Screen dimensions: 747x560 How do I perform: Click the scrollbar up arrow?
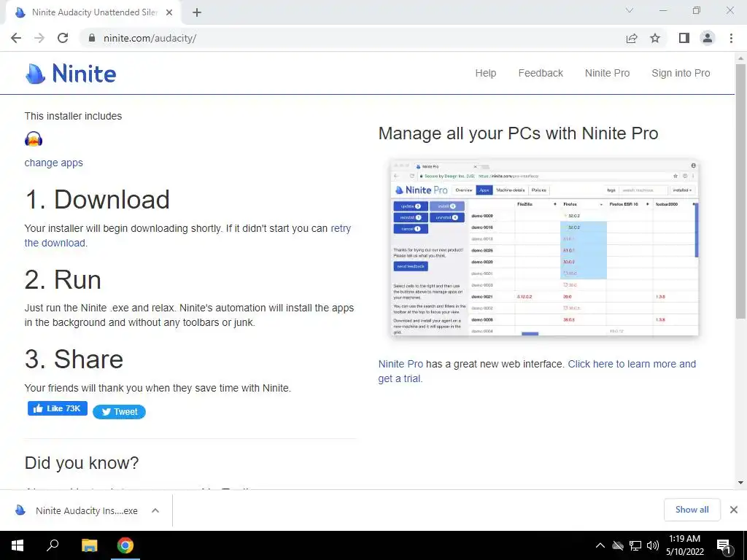pyautogui.click(x=740, y=58)
